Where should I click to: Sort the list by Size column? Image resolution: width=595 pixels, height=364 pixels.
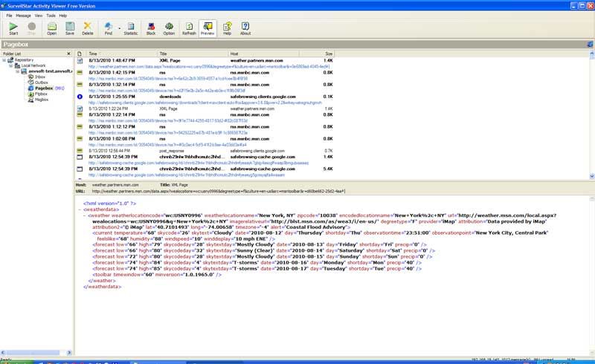(x=317, y=53)
